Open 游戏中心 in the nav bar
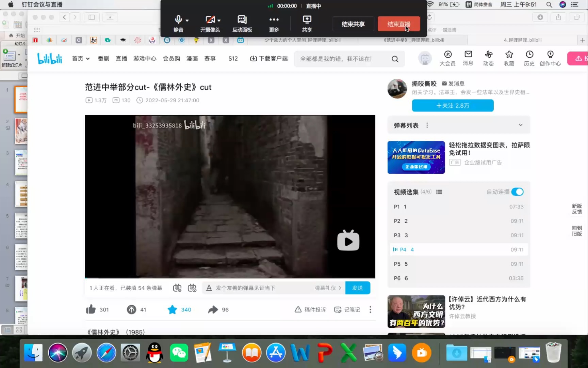The image size is (588, 368). click(145, 59)
